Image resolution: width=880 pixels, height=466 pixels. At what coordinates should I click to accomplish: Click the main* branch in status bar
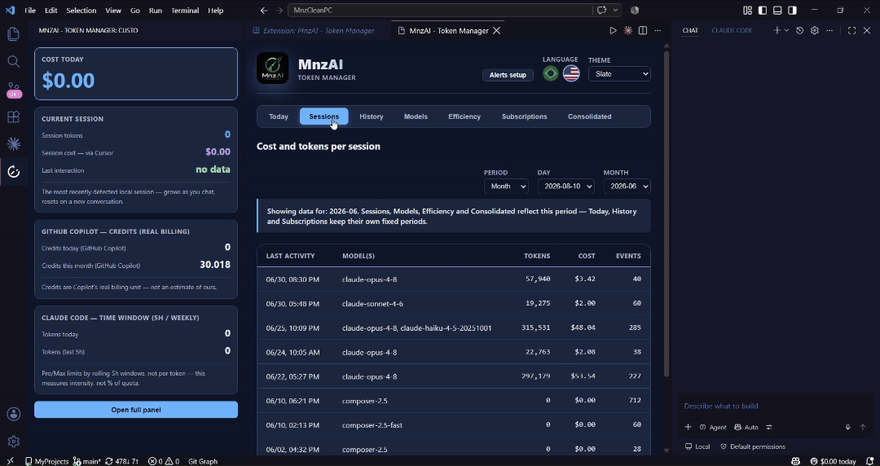pos(87,461)
